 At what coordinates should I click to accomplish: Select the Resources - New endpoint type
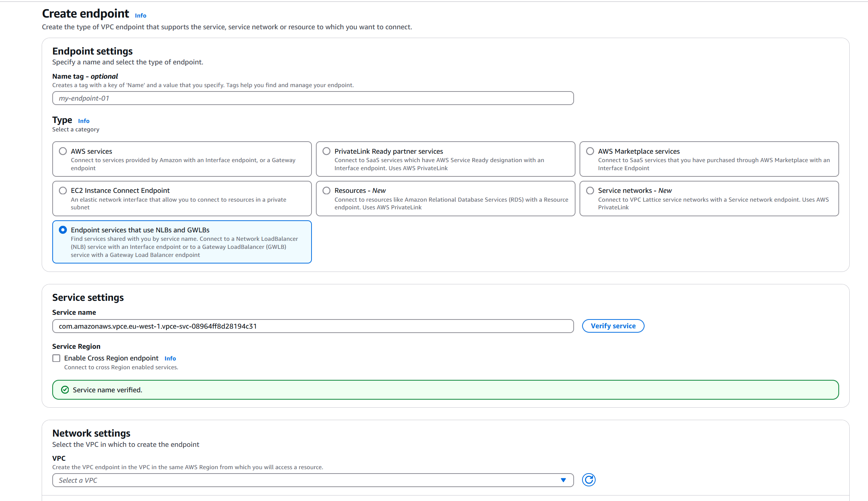pos(327,191)
